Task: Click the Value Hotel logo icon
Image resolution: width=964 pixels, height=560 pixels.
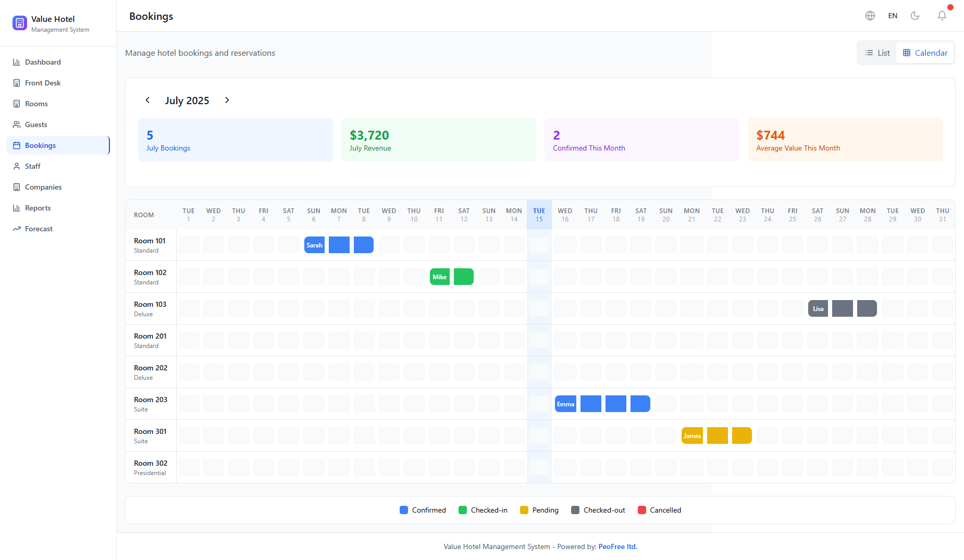Action: tap(20, 23)
